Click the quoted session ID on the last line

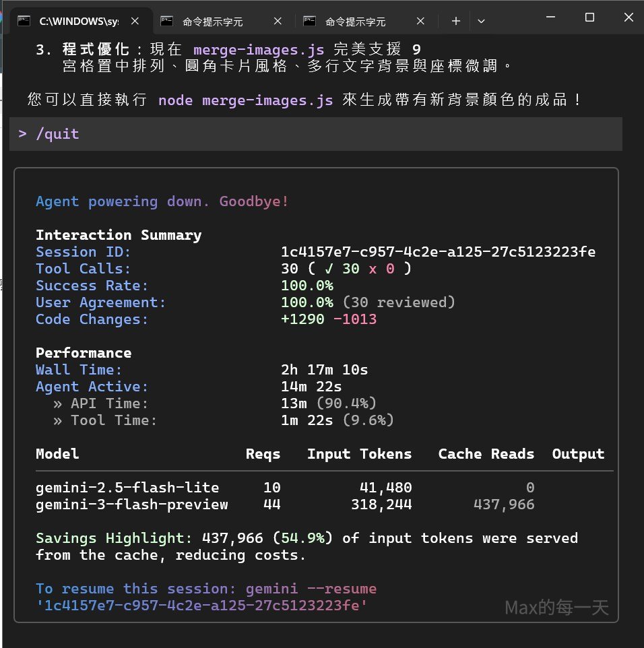201,606
